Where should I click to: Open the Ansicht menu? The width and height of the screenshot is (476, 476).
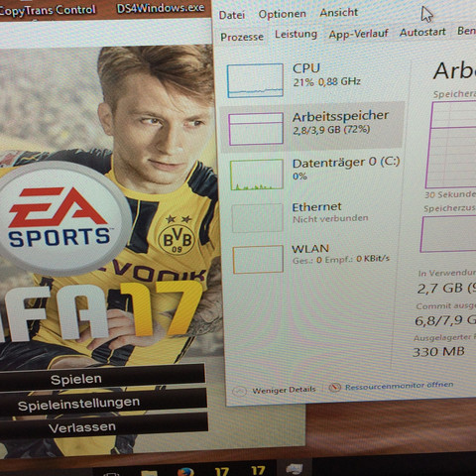point(338,13)
